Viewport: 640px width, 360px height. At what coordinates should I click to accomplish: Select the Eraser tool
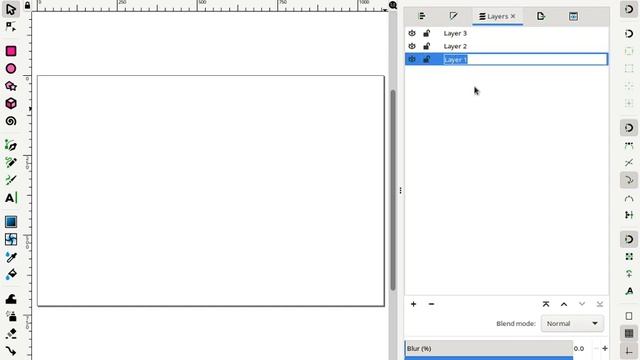tap(11, 334)
